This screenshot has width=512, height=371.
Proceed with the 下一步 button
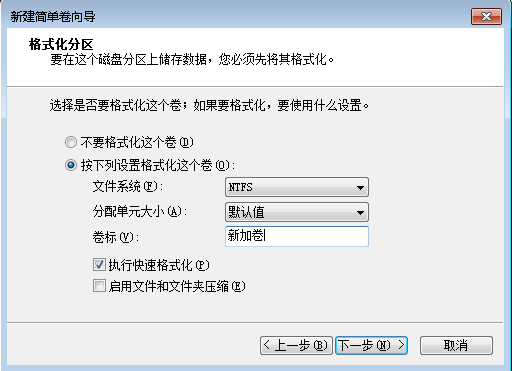(371, 345)
